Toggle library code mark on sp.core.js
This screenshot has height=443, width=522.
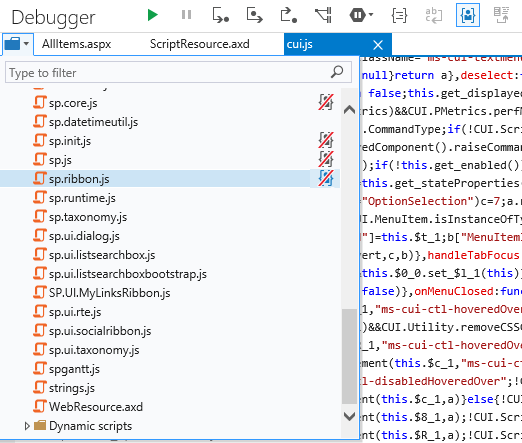click(326, 102)
